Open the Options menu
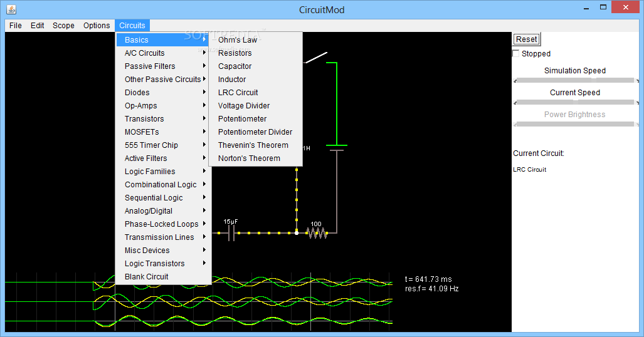The height and width of the screenshot is (337, 644). pos(97,26)
